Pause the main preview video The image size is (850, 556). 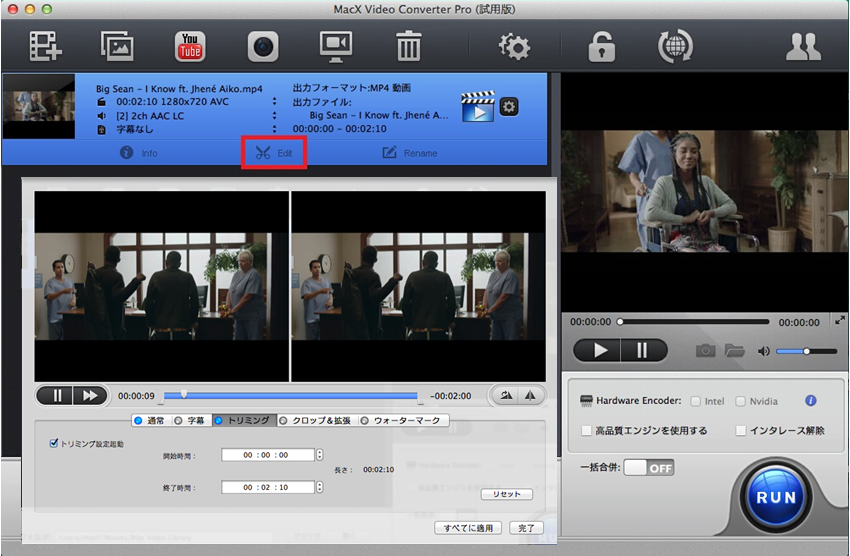pyautogui.click(x=643, y=351)
